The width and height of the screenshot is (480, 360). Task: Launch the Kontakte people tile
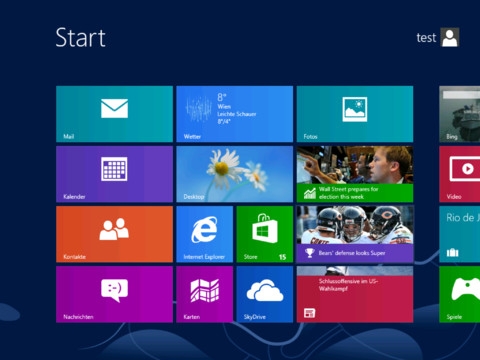114,234
